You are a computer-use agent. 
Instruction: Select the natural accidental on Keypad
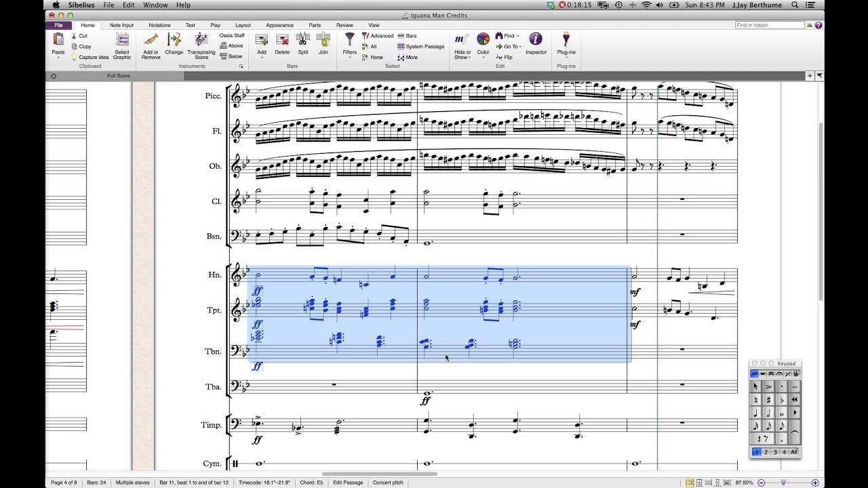[x=755, y=400]
